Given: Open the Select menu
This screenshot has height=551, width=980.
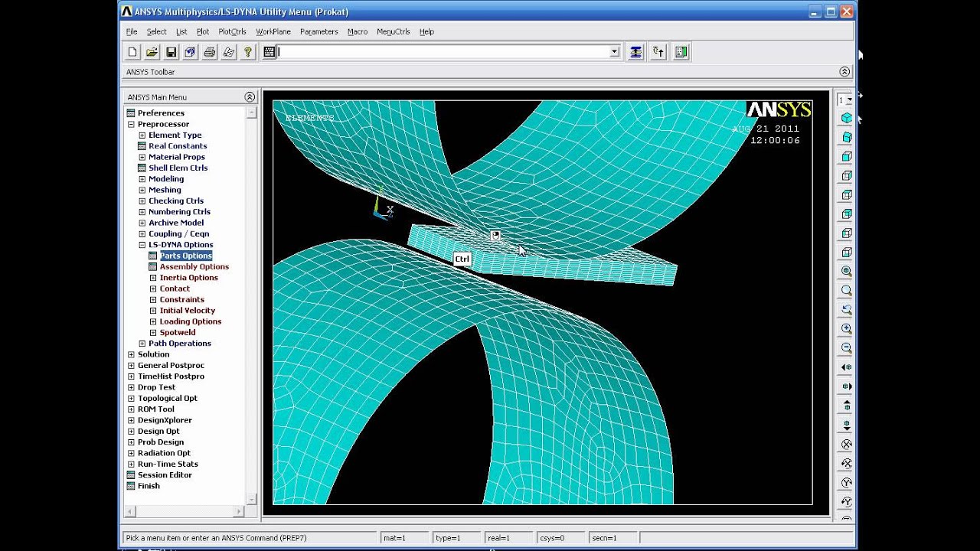Looking at the screenshot, I should 156,31.
